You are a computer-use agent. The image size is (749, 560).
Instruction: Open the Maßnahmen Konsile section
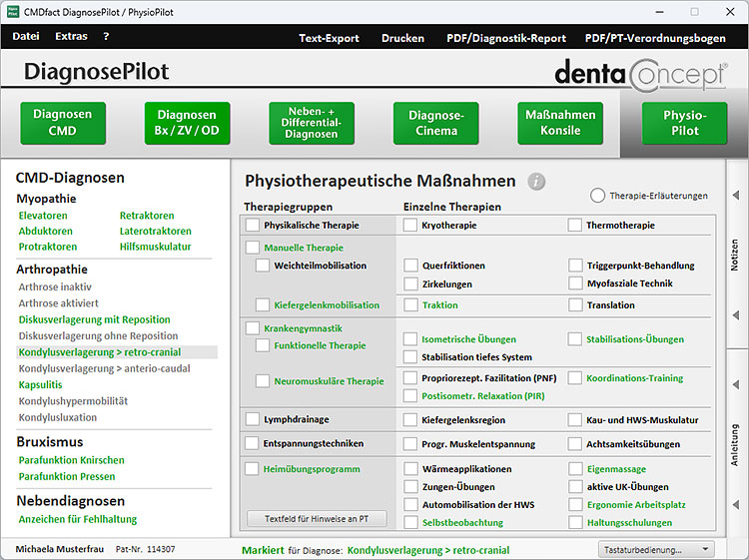[x=560, y=123]
